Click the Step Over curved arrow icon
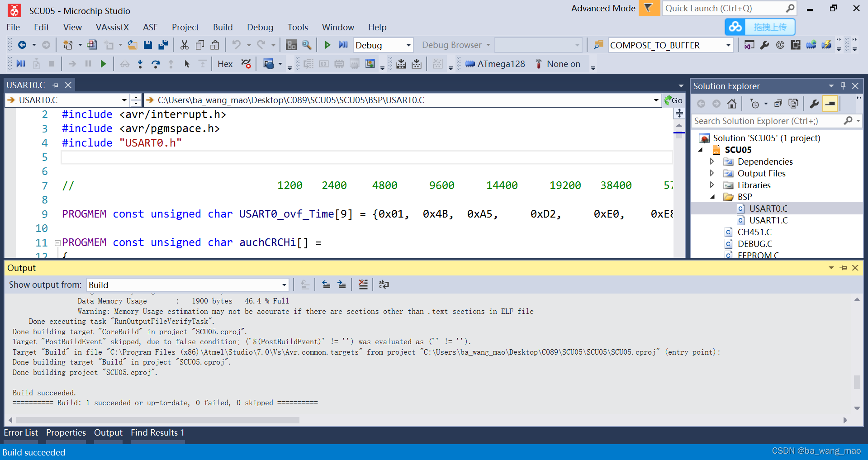Viewport: 868px width, 460px height. click(x=156, y=64)
